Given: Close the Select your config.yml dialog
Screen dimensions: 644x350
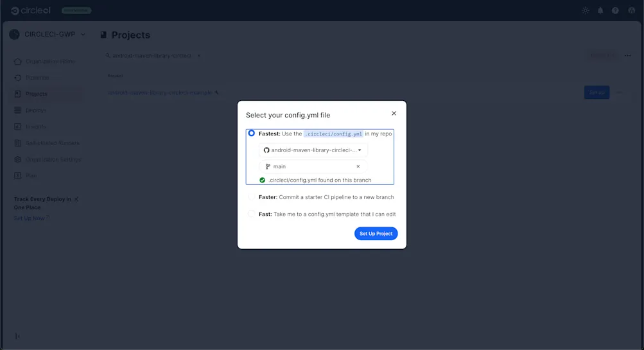Looking at the screenshot, I should coord(394,114).
